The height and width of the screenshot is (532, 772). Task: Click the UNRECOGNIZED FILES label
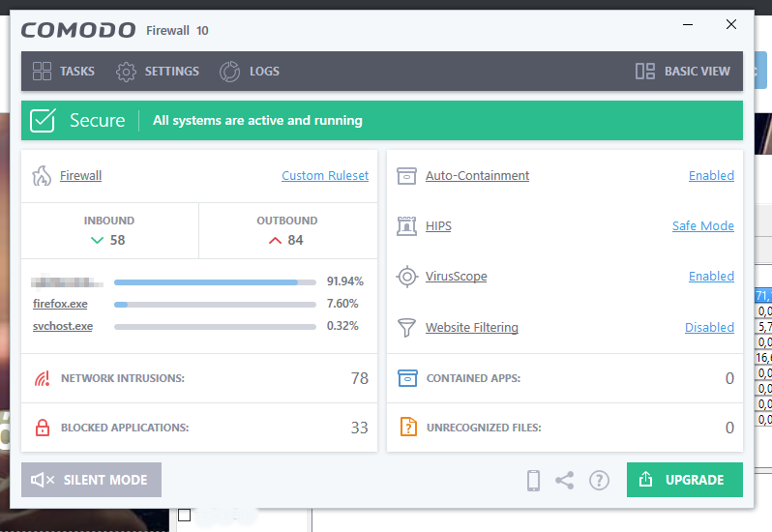484,428
